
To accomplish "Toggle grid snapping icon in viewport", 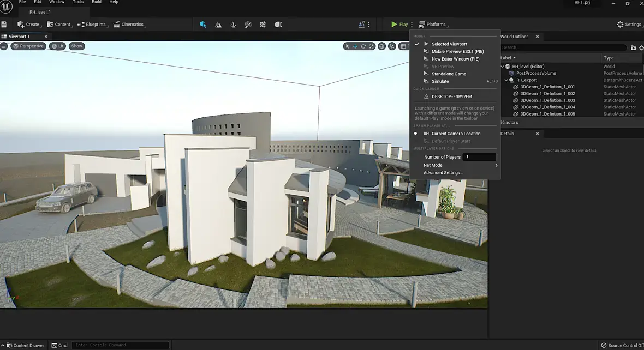I will coord(403,46).
